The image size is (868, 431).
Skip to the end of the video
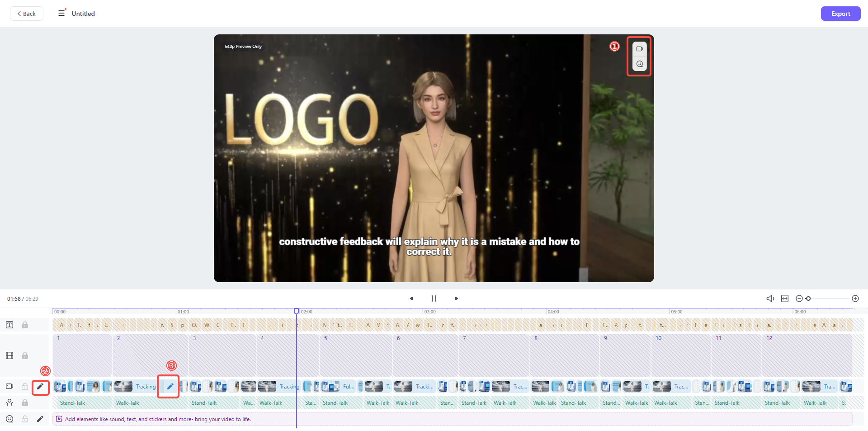(457, 298)
